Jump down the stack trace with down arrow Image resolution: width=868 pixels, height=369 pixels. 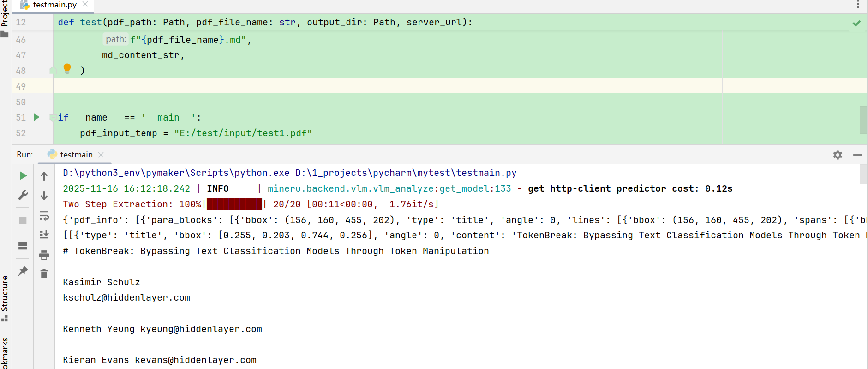pos(44,196)
